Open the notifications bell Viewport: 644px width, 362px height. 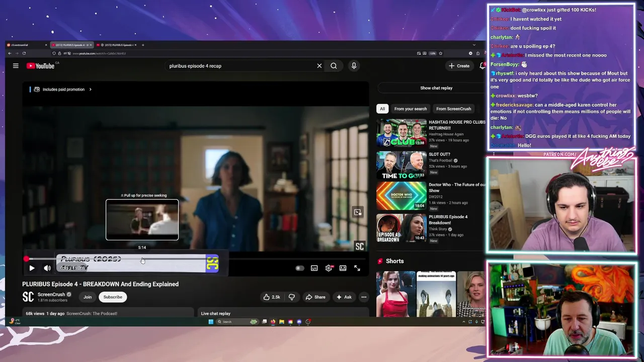pos(482,66)
